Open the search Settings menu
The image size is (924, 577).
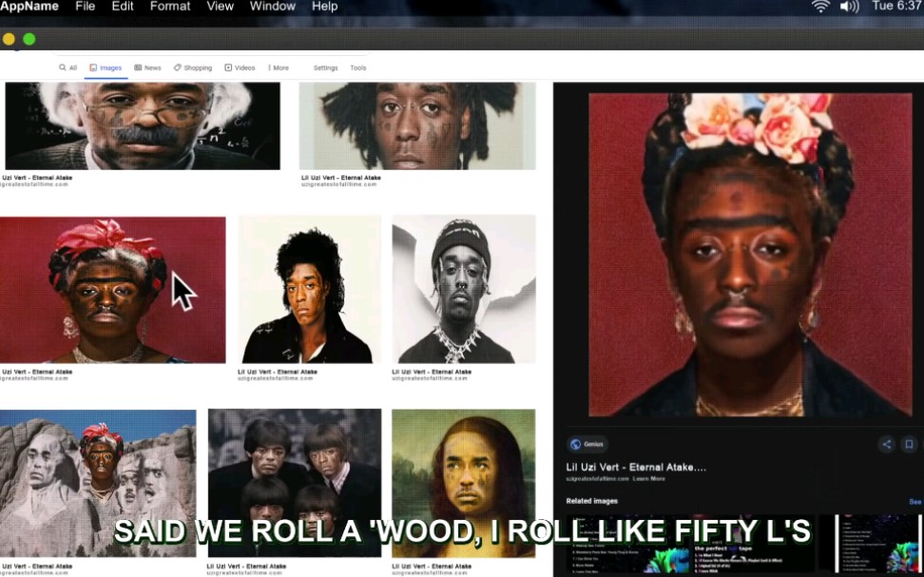(x=326, y=67)
